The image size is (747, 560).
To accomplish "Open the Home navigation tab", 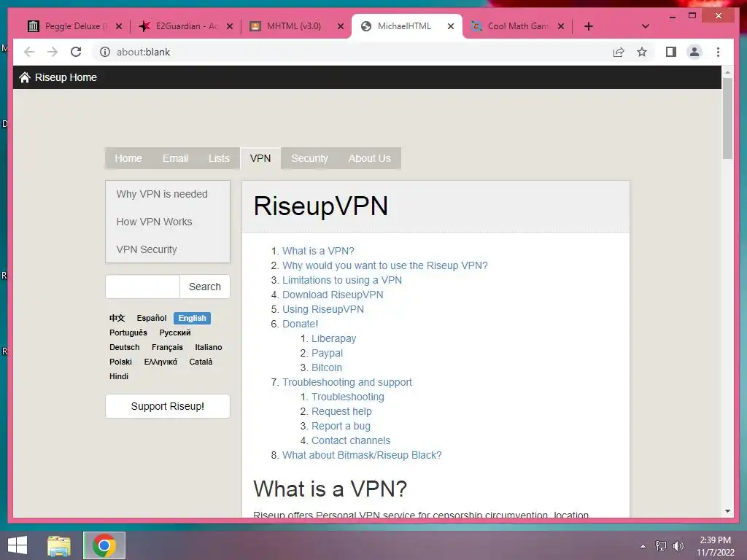I will click(x=128, y=158).
